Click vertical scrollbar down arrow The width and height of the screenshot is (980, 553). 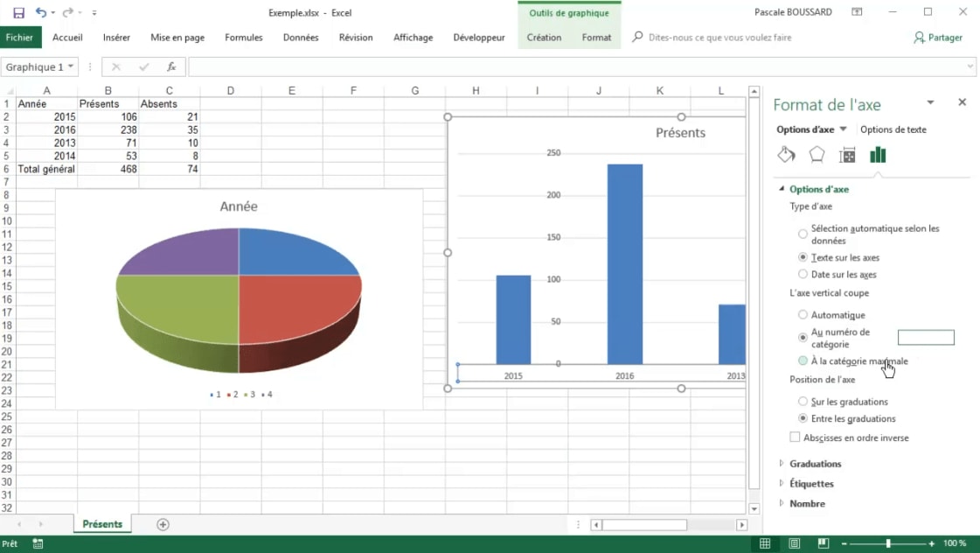754,508
